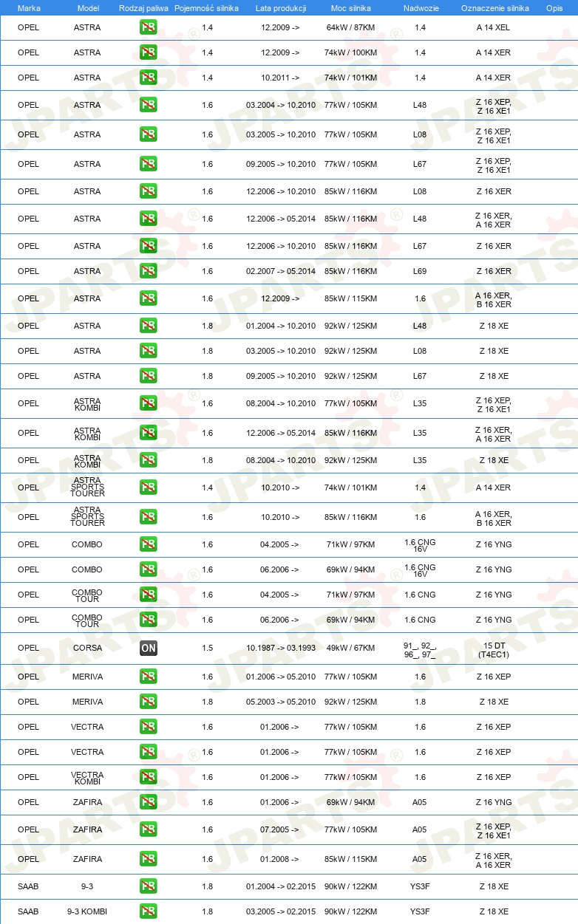Viewport: 578px width, 924px height.
Task: Click the PB icon in the COMBO 06.2006 69kW row
Action: (149, 569)
